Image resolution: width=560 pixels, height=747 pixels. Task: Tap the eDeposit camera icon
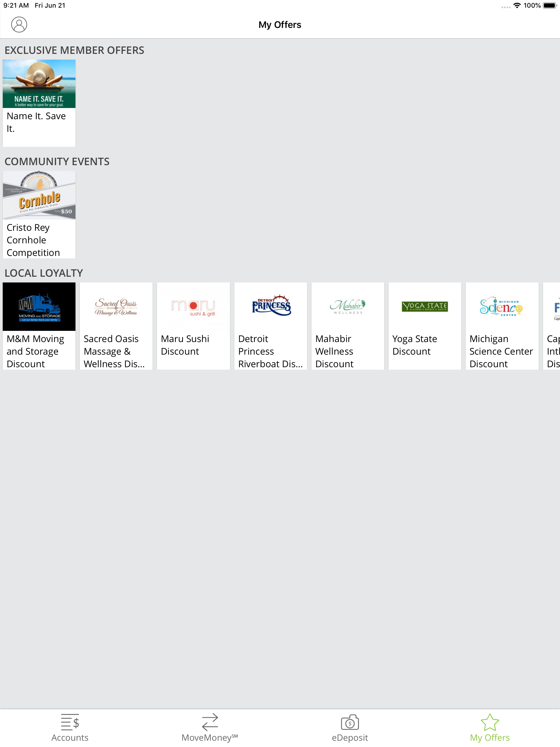(x=349, y=722)
